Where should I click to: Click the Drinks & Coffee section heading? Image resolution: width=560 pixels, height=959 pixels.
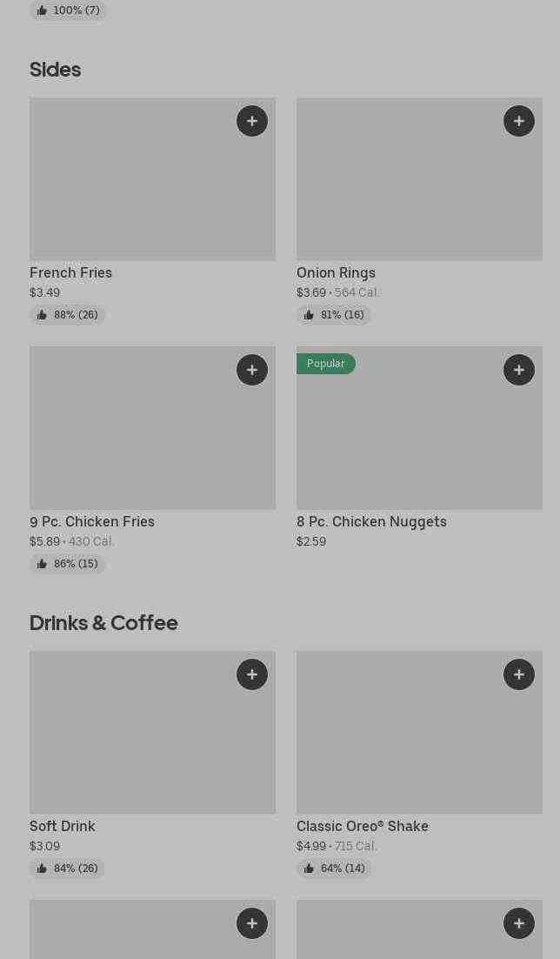pos(103,623)
